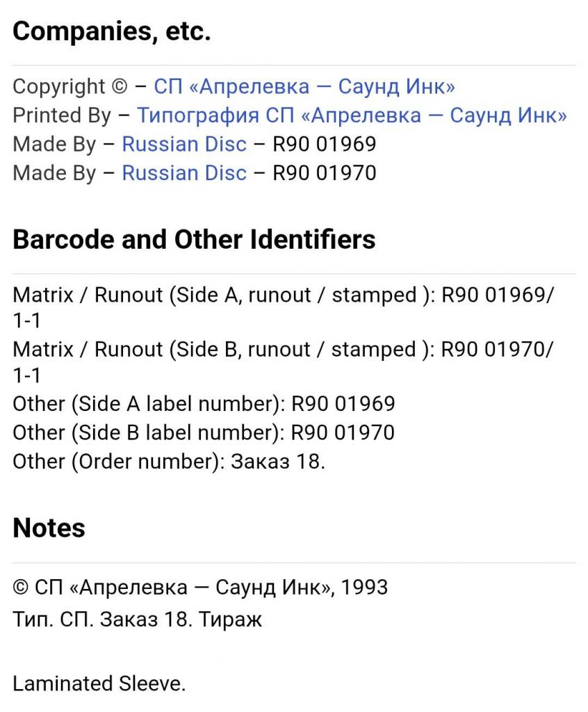Image resolution: width=588 pixels, height=712 pixels.
Task: Click the Тип. СП. Заказ 18. Тираж note
Action: [137, 620]
